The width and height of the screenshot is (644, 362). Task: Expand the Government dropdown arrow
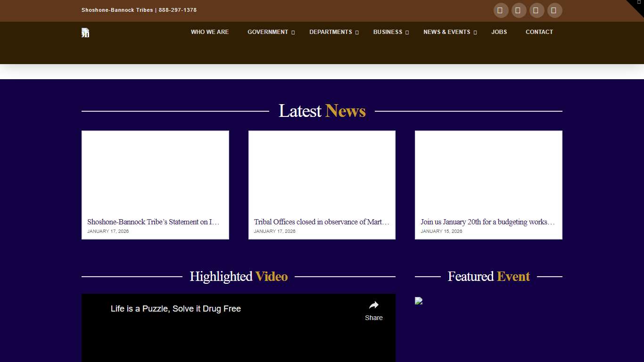click(x=293, y=33)
